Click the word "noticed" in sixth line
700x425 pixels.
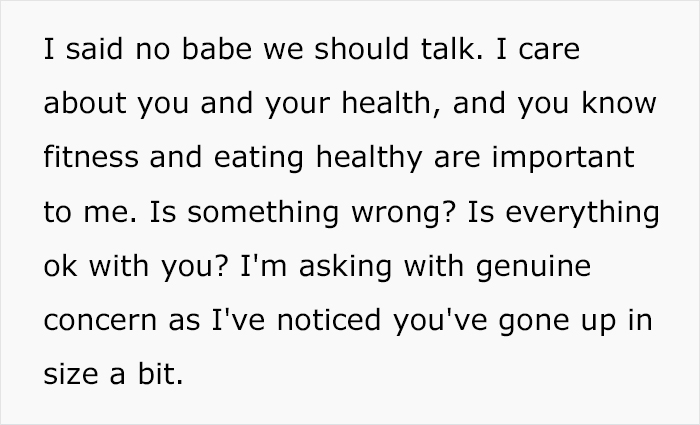click(329, 320)
